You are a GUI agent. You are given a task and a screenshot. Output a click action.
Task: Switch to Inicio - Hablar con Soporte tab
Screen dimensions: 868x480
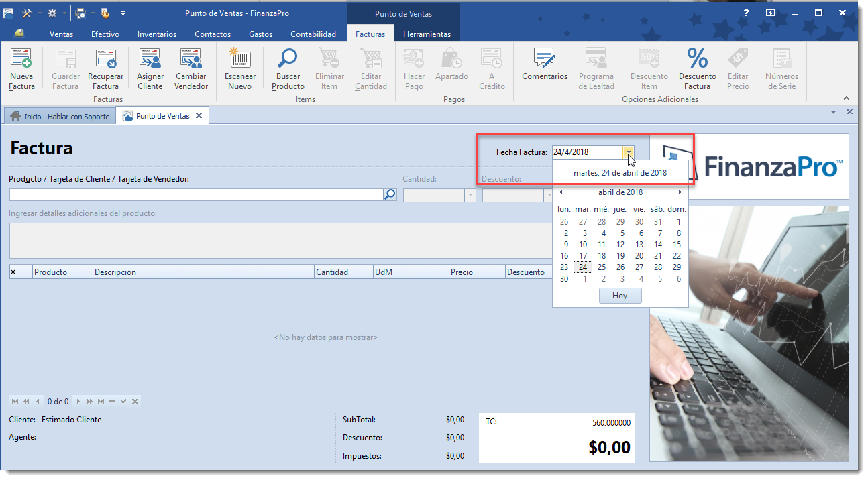point(60,116)
